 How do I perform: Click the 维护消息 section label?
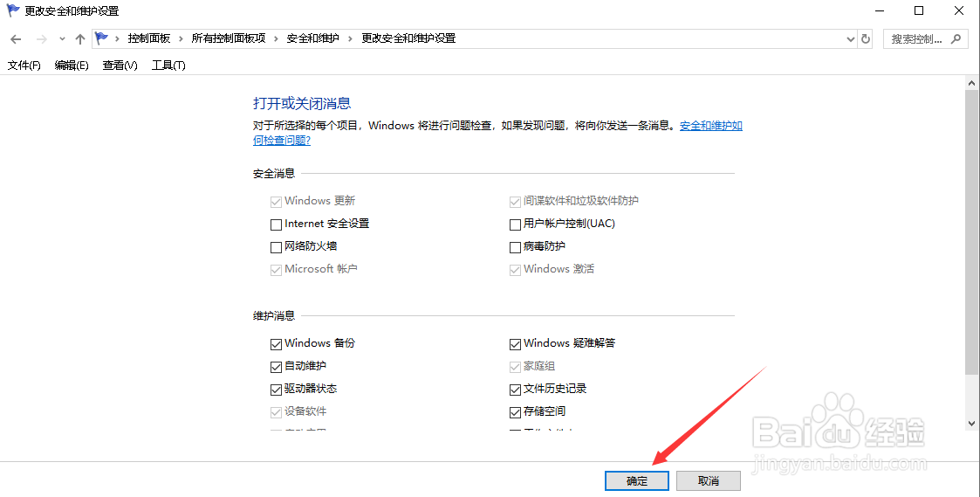pyautogui.click(x=274, y=315)
